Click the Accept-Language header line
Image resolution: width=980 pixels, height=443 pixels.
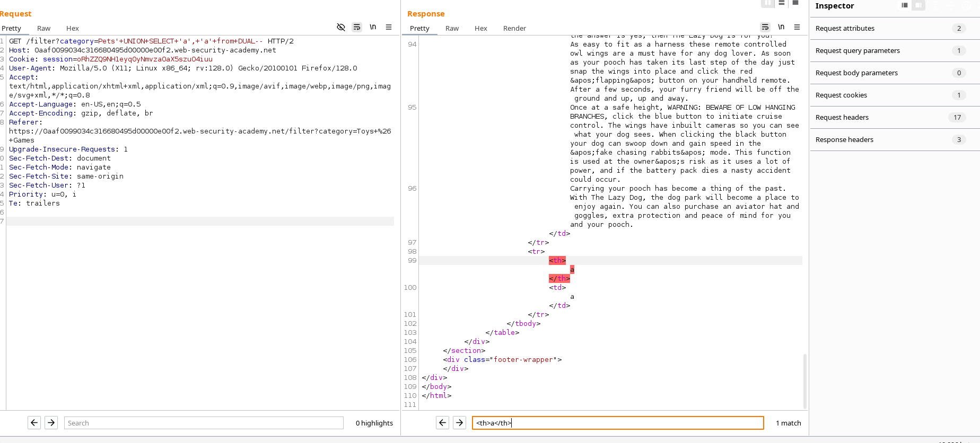tap(75, 104)
